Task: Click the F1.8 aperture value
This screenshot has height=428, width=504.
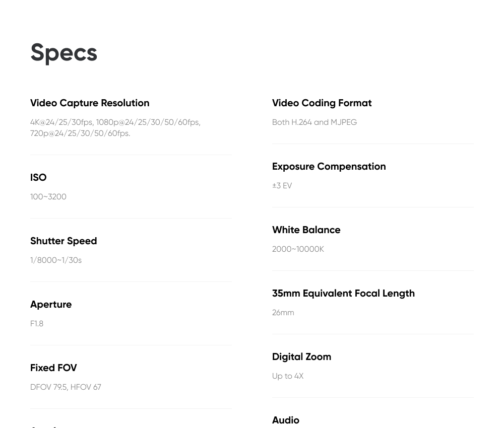Action: coord(37,324)
